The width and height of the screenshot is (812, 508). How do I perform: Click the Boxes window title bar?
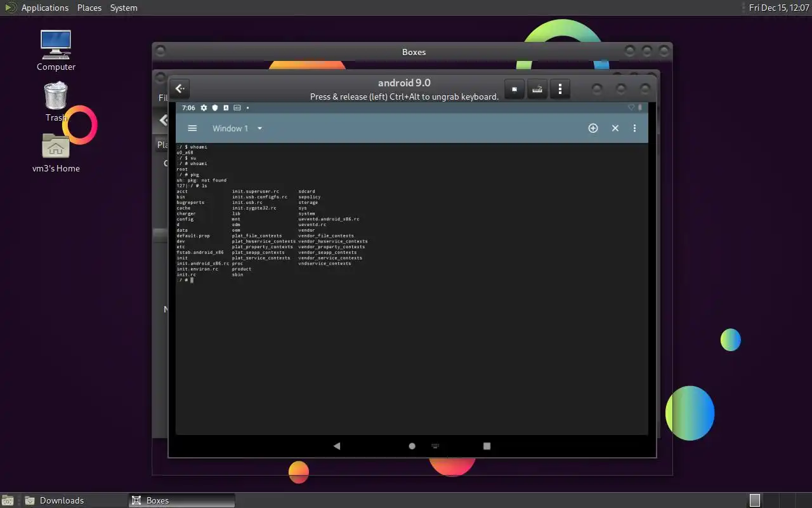point(412,52)
